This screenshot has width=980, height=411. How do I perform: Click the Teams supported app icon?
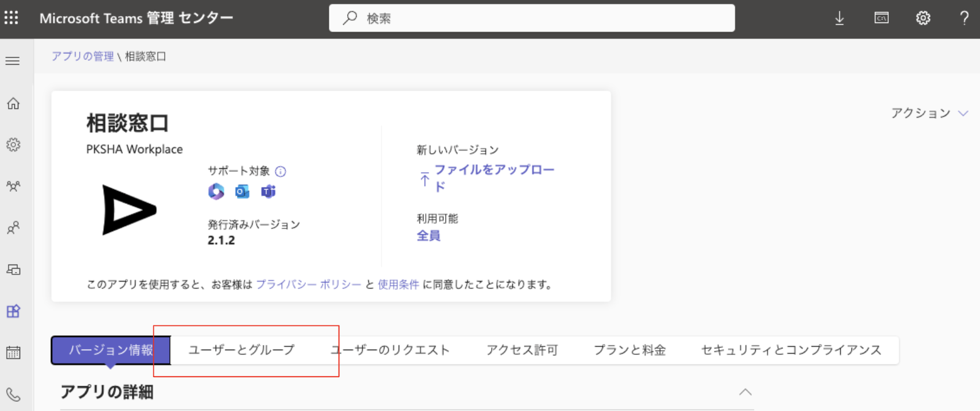268,191
